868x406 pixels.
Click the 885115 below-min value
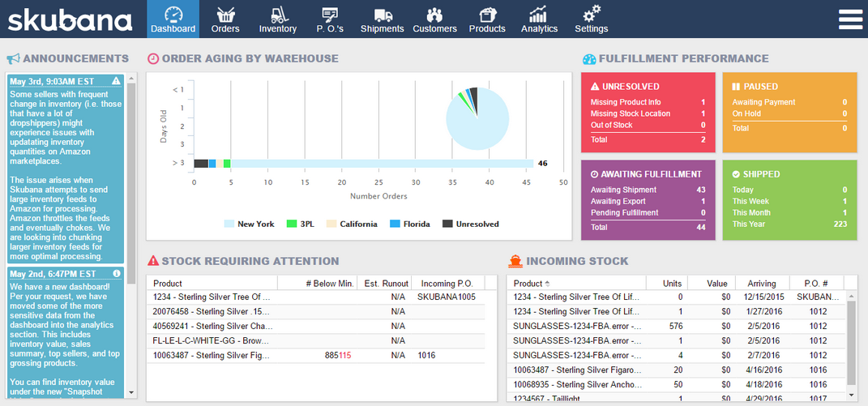click(337, 355)
